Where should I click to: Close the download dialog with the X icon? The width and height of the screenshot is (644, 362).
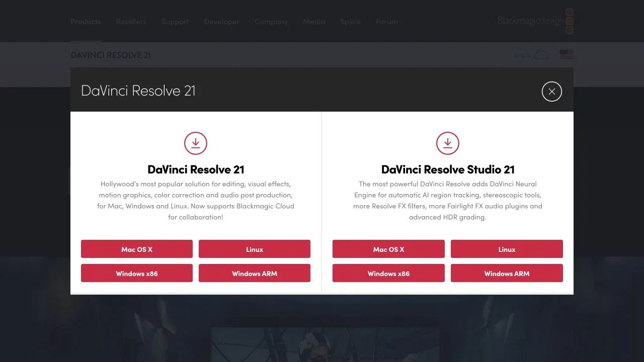point(552,92)
